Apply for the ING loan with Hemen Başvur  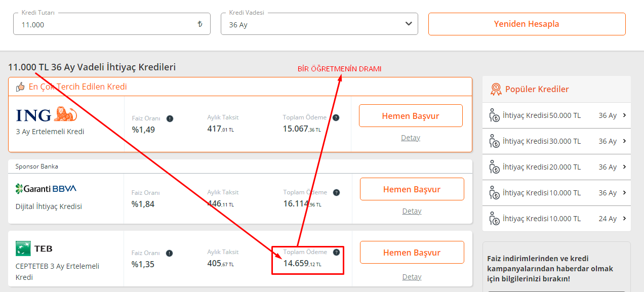click(x=411, y=116)
